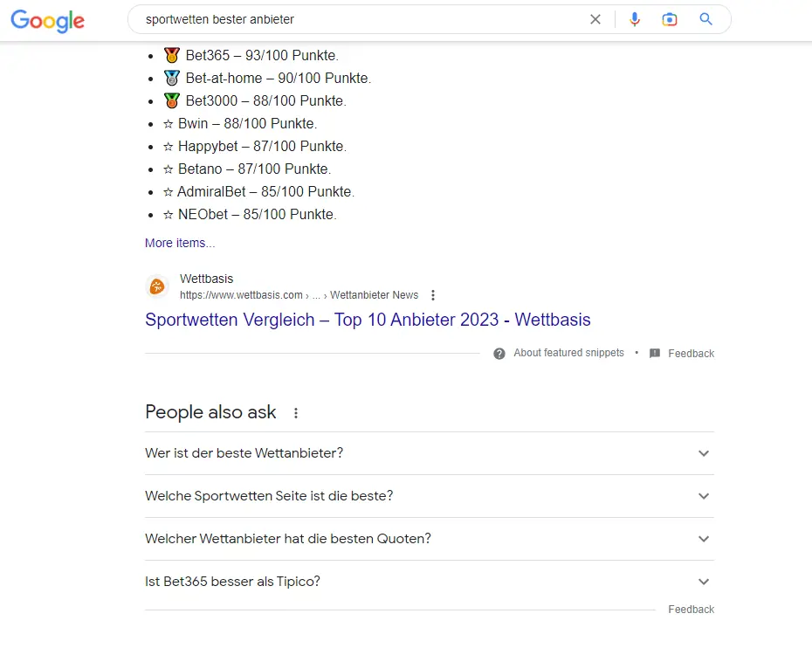The image size is (812, 655).
Task: Click the Wettbasis favicon icon
Action: [x=157, y=286]
